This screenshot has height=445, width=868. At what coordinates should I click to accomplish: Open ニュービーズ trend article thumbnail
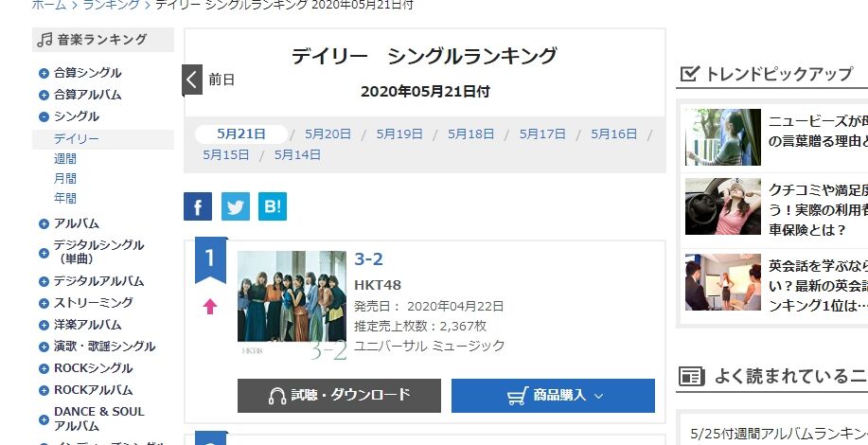tap(723, 137)
